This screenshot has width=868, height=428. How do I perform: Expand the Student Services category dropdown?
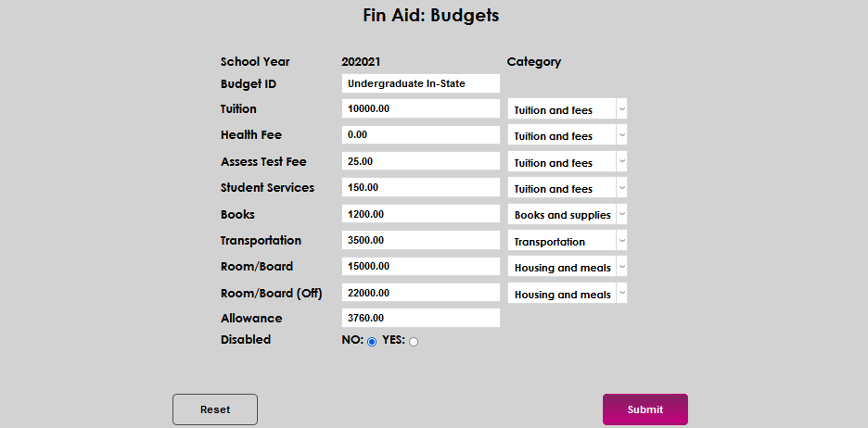[568, 189]
